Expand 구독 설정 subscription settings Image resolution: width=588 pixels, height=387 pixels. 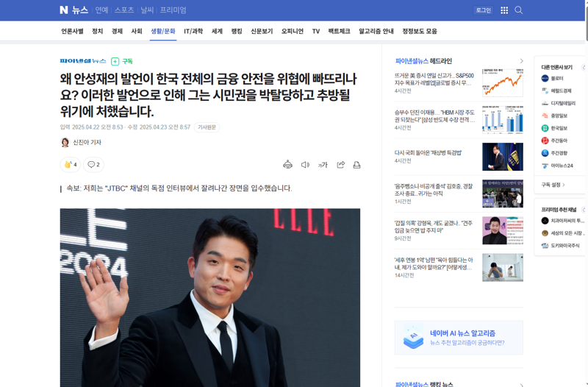tap(553, 185)
